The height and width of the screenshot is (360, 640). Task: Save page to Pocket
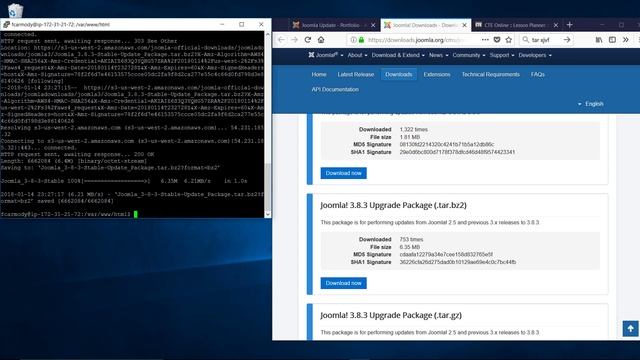tap(497, 40)
